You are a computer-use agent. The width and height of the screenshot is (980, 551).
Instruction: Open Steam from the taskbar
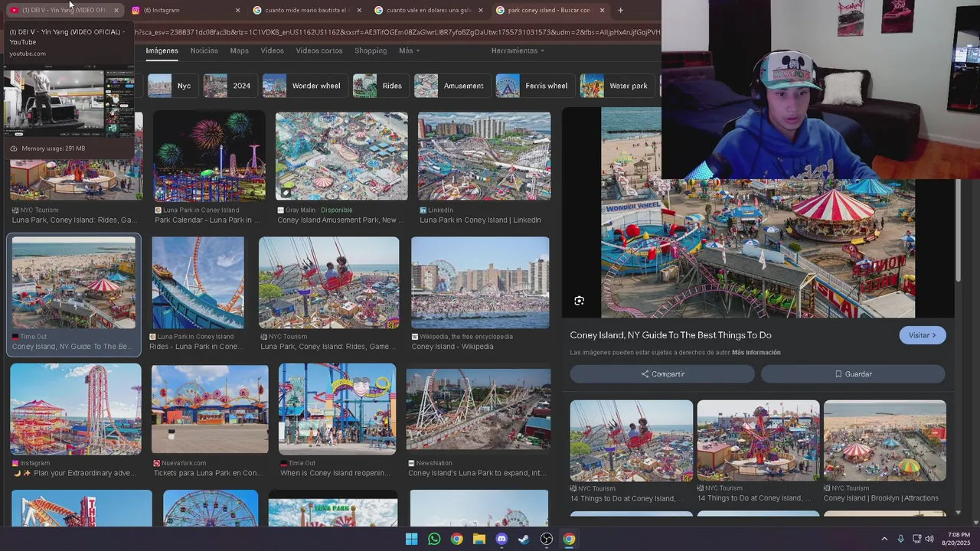(524, 539)
